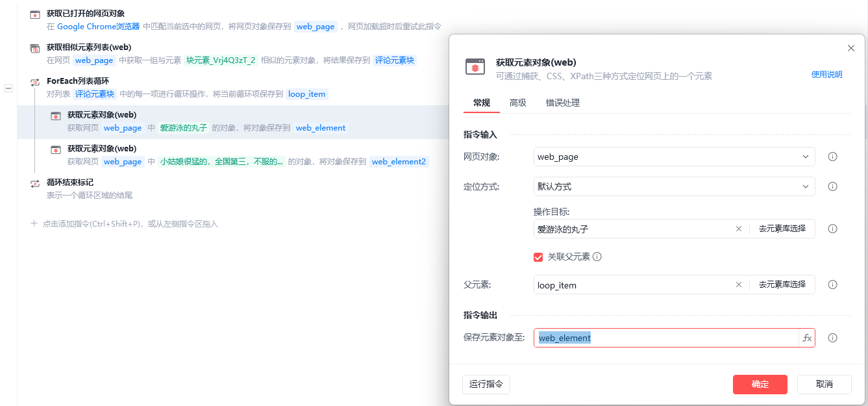Click icon of step saving to web_element2
Viewport: 868px width, 406px height.
point(56,149)
